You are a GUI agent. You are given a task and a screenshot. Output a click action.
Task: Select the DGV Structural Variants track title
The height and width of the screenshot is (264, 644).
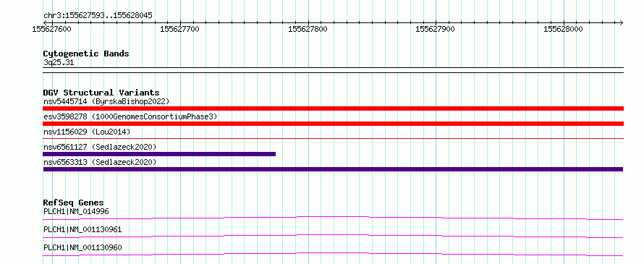[x=101, y=93]
